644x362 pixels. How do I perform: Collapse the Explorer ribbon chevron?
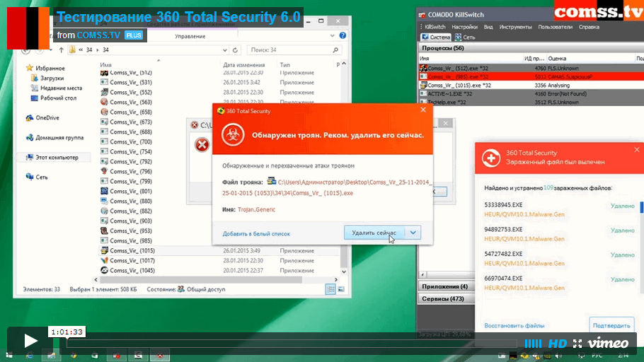coord(333,36)
